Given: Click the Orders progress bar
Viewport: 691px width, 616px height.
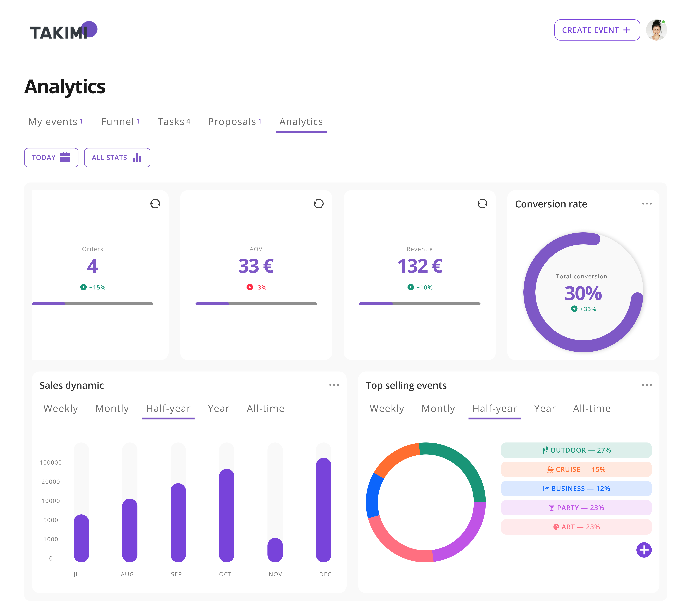Looking at the screenshot, I should point(92,304).
